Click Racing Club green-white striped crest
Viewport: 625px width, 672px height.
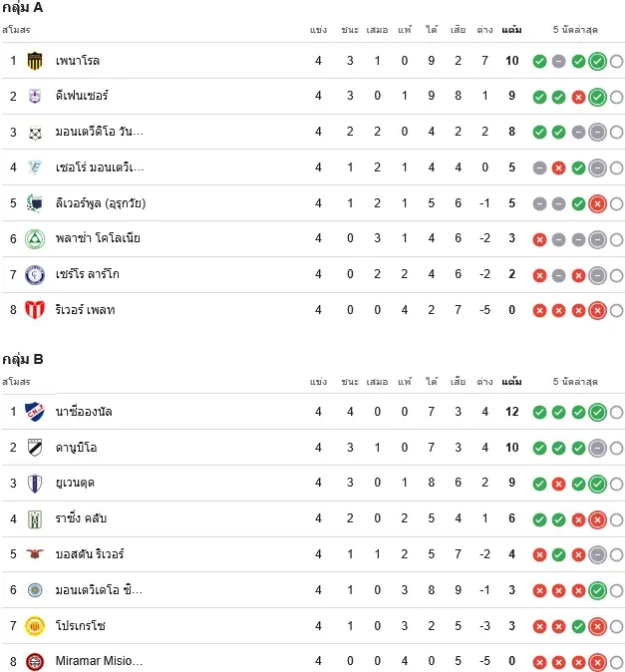[x=35, y=519]
